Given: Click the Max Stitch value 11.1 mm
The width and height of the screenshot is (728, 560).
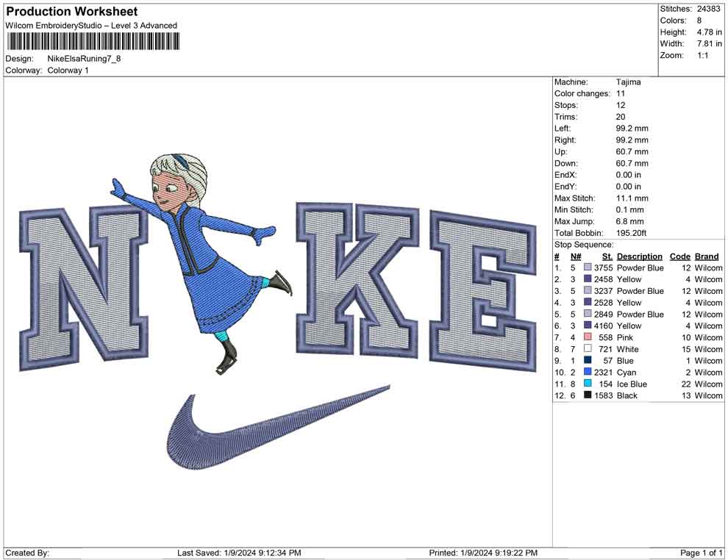Looking at the screenshot, I should pos(632,198).
